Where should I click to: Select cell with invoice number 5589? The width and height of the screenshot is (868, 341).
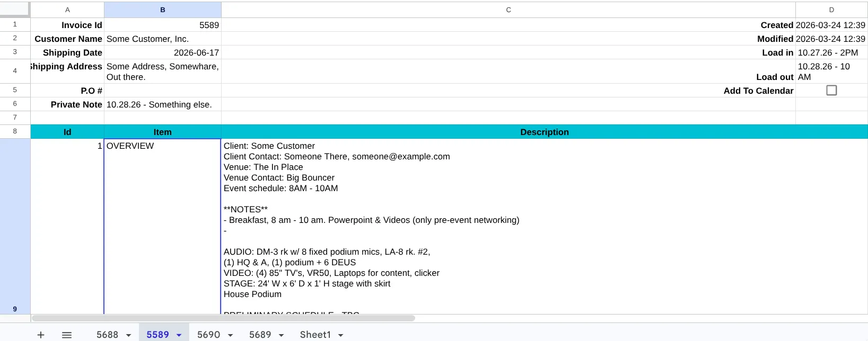[163, 25]
